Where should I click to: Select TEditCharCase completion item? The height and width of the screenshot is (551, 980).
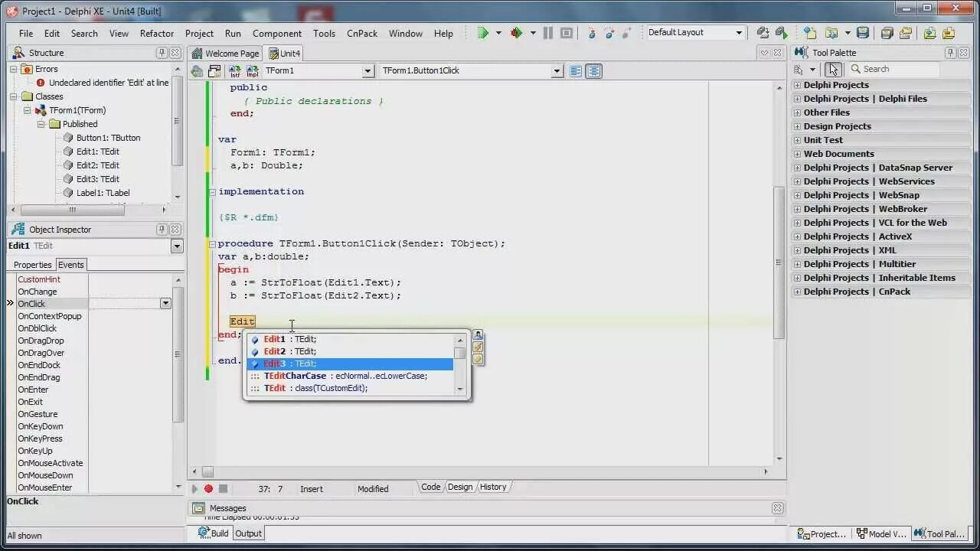point(350,376)
